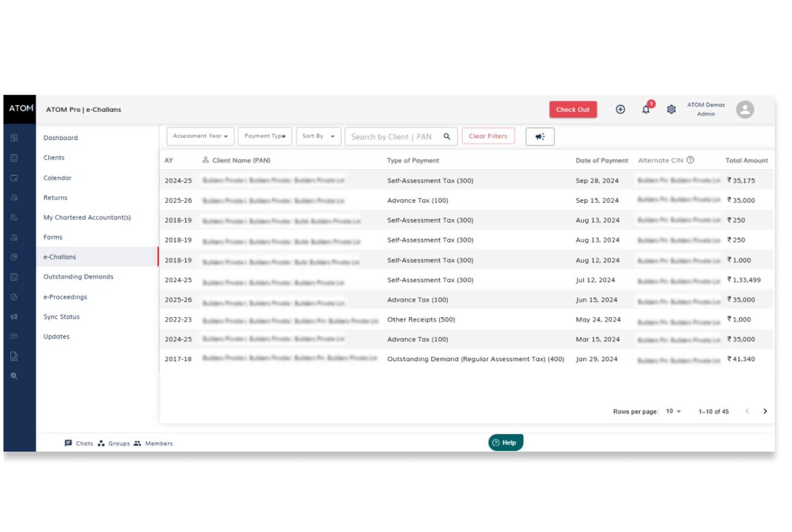Open the settings gear
The height and width of the screenshot is (532, 792).
671,109
